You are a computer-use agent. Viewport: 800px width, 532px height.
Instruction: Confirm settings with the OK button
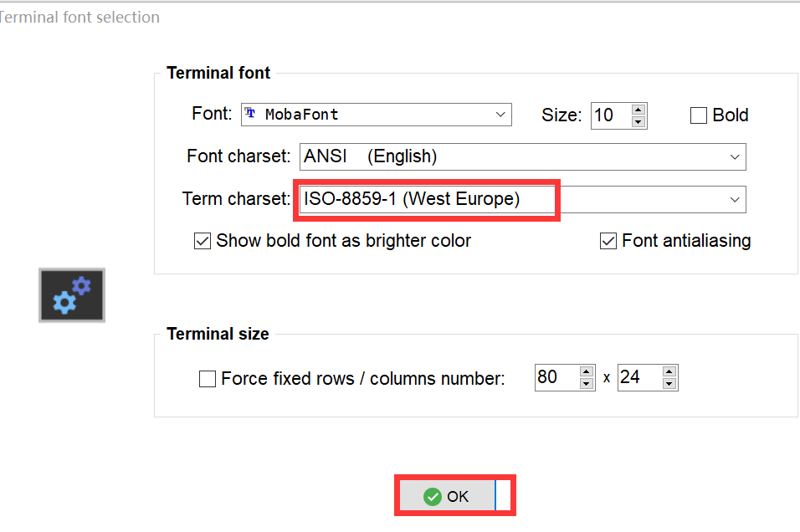tap(447, 495)
